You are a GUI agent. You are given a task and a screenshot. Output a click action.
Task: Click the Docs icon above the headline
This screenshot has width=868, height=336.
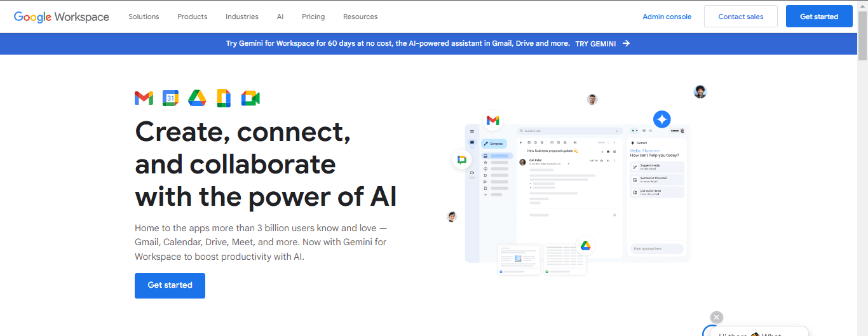coord(224,98)
